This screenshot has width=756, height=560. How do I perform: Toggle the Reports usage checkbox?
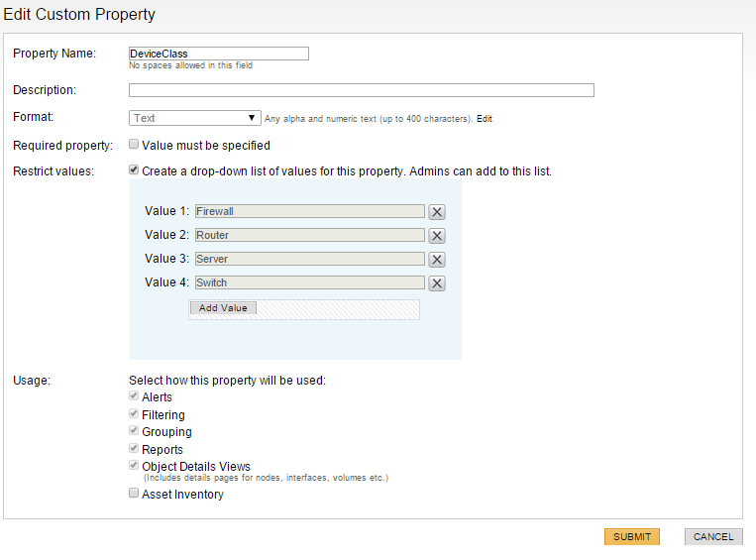(134, 449)
